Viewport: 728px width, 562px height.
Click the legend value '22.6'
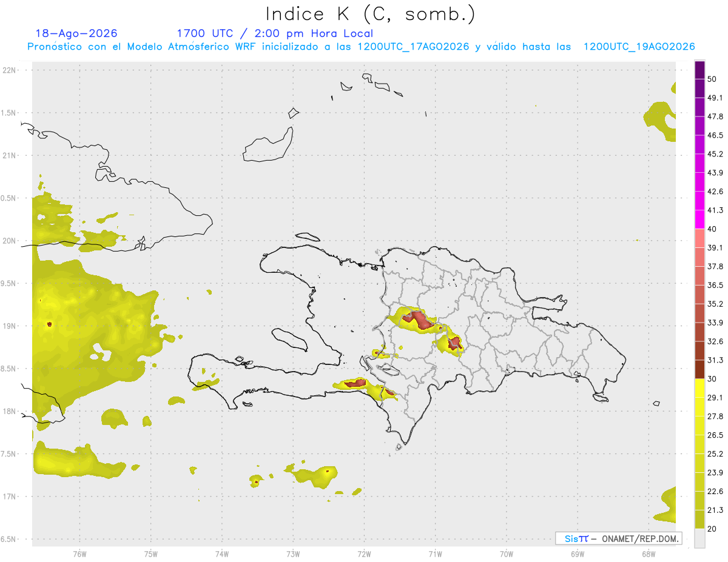tap(715, 492)
